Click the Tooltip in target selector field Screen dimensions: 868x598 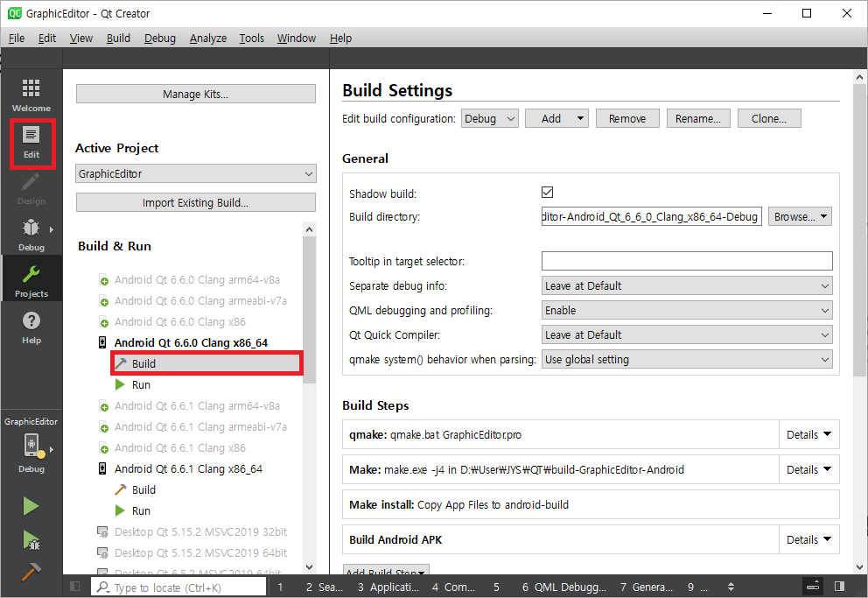tap(686, 261)
